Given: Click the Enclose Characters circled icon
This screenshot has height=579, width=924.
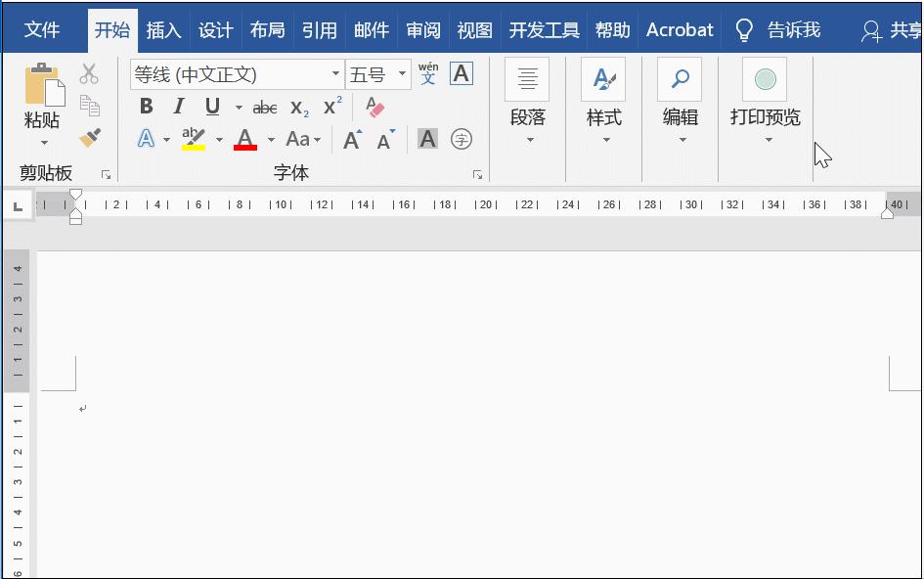Looking at the screenshot, I should (x=461, y=139).
